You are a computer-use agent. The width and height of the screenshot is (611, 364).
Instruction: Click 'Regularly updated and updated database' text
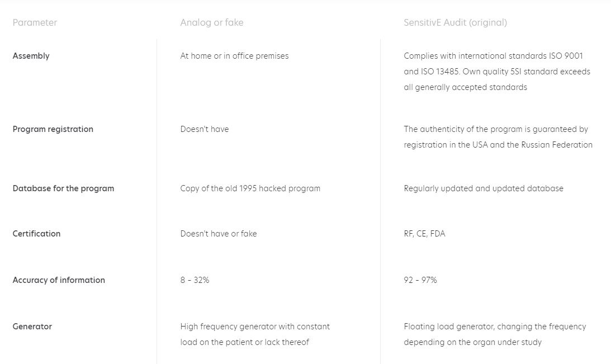click(483, 188)
